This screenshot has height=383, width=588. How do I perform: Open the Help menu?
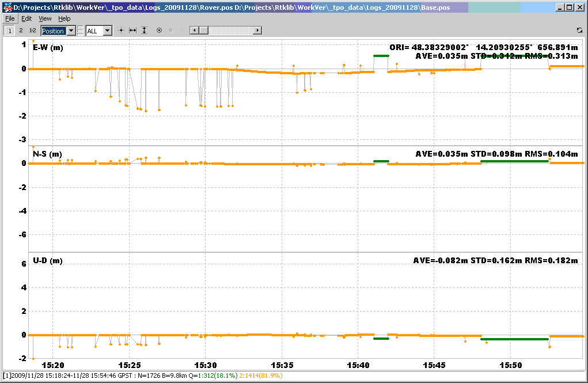tap(65, 18)
